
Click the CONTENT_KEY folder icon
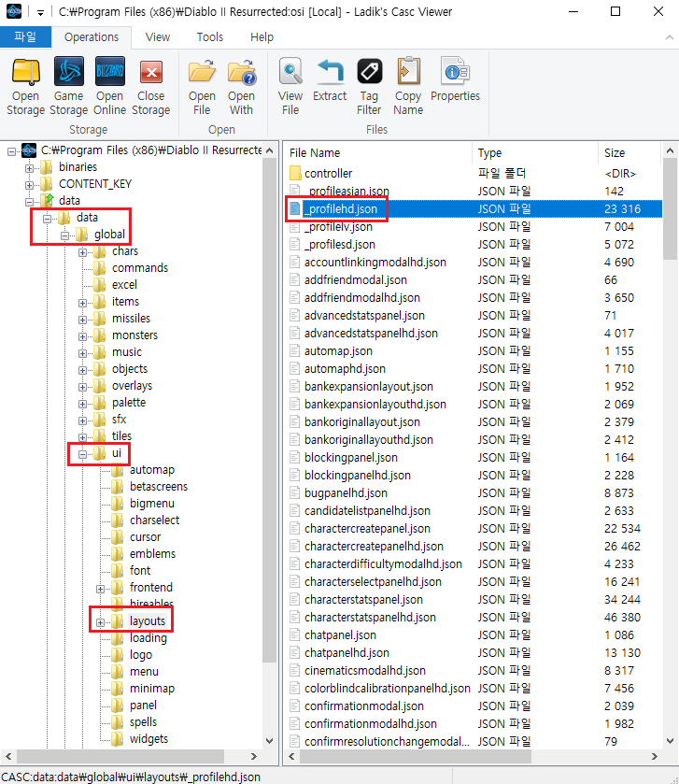(47, 183)
